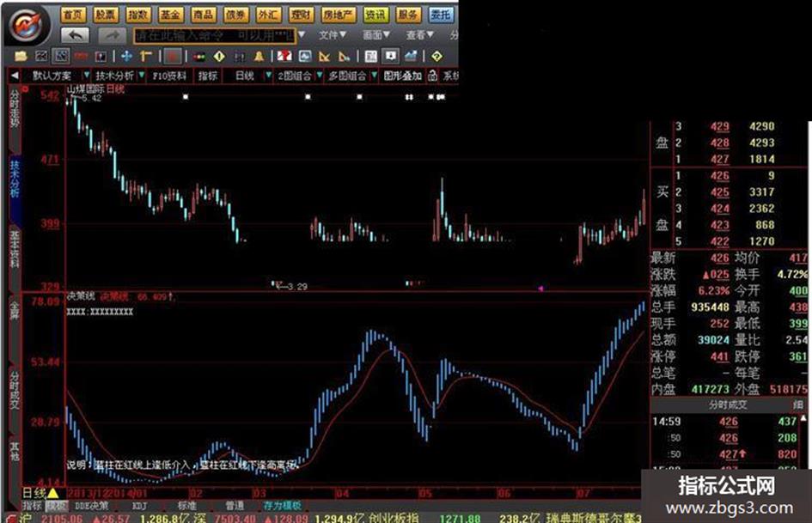The height and width of the screenshot is (523, 812).
Task: Click the back arrow button
Action: 76,36
